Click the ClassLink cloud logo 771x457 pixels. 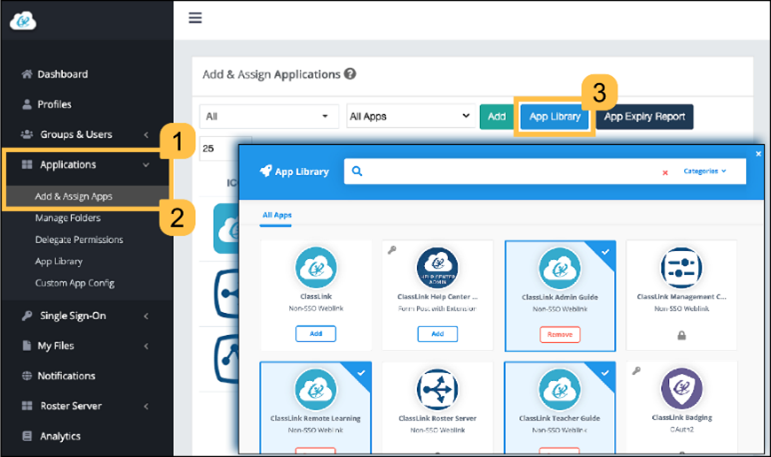pos(23,21)
